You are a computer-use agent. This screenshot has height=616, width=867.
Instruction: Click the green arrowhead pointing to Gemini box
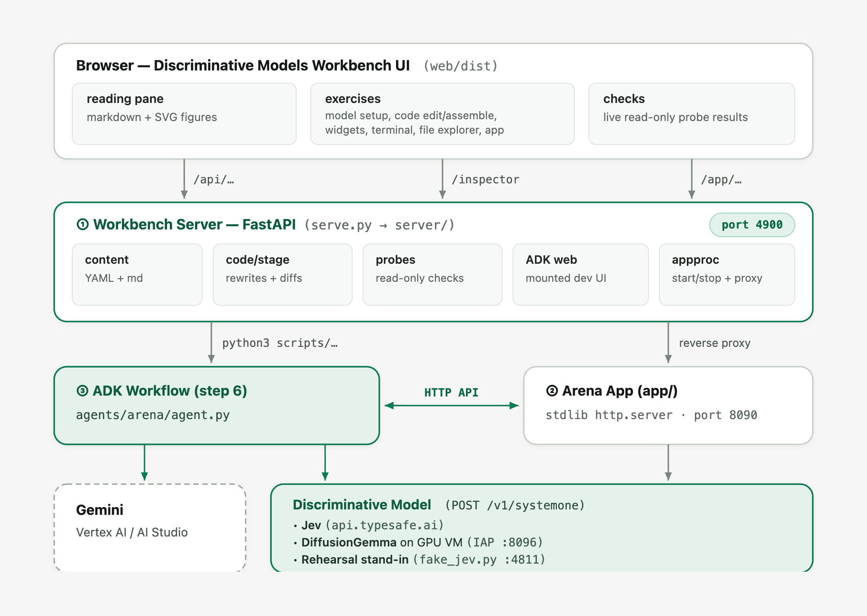click(x=144, y=476)
